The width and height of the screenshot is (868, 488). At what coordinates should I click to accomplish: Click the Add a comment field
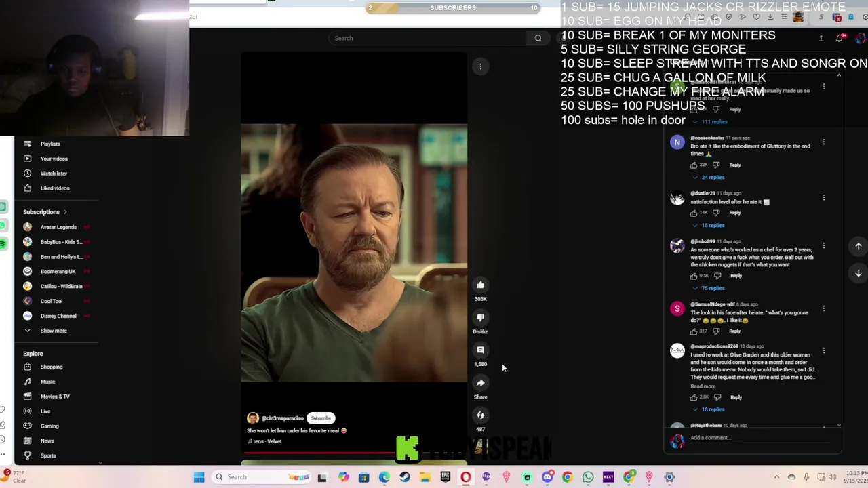759,438
